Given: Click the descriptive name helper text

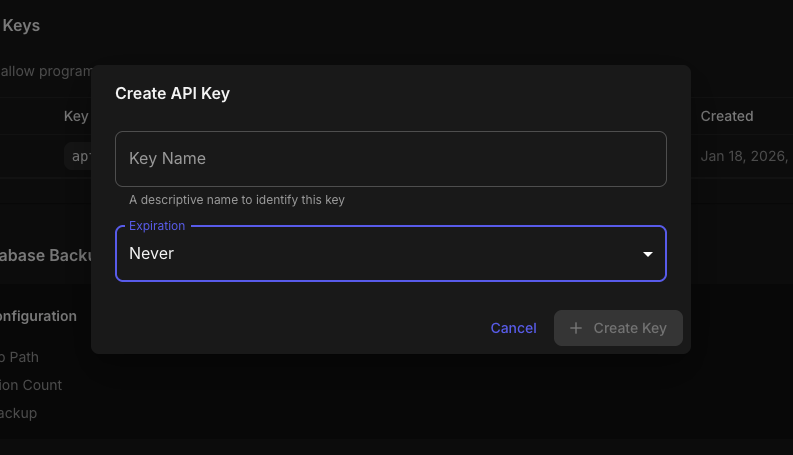Looking at the screenshot, I should click(x=237, y=200).
